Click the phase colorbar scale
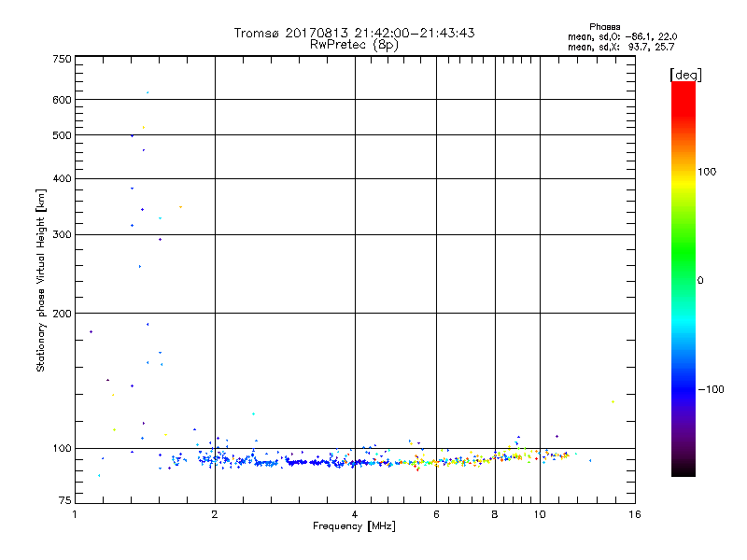Screen dimensions: 747x560 pos(684,278)
